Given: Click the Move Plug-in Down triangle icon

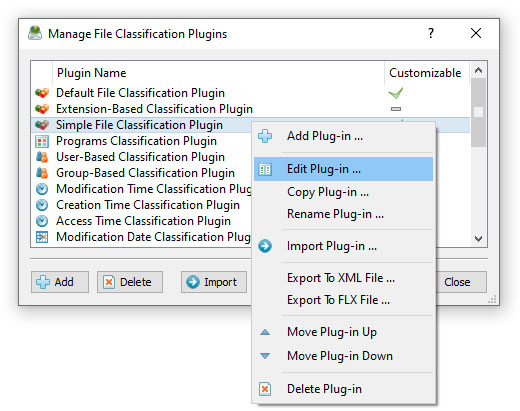Looking at the screenshot, I should pos(265,356).
